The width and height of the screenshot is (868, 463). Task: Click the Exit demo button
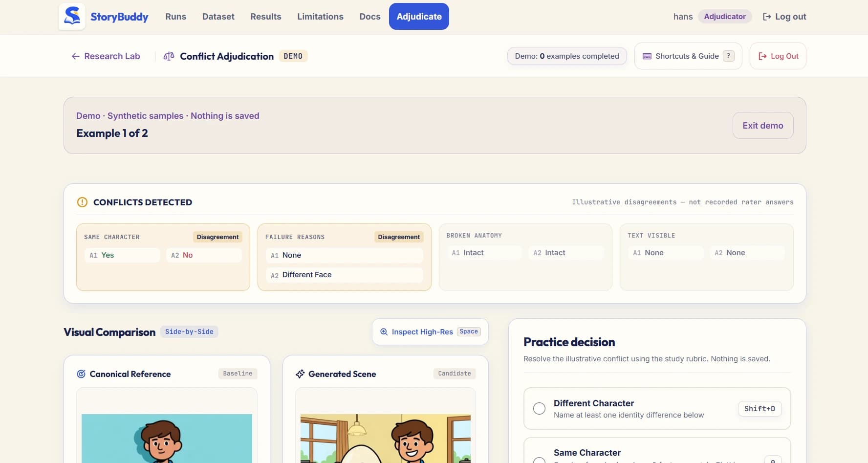point(763,126)
